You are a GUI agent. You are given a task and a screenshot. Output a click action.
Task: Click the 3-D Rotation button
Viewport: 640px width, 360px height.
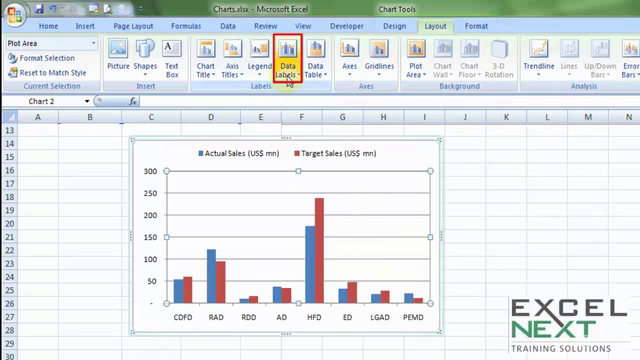[x=499, y=58]
